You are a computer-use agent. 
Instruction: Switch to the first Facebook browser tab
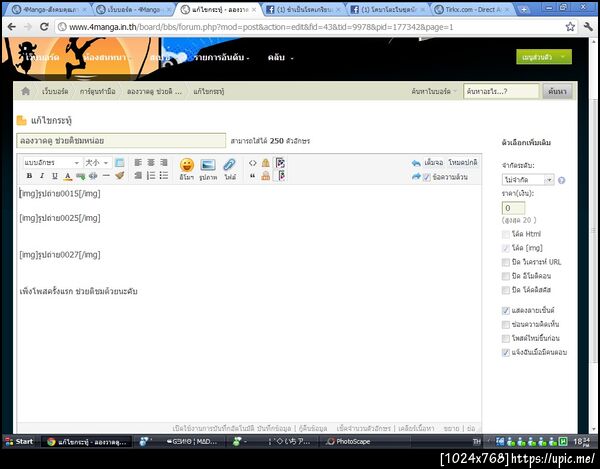click(x=303, y=10)
